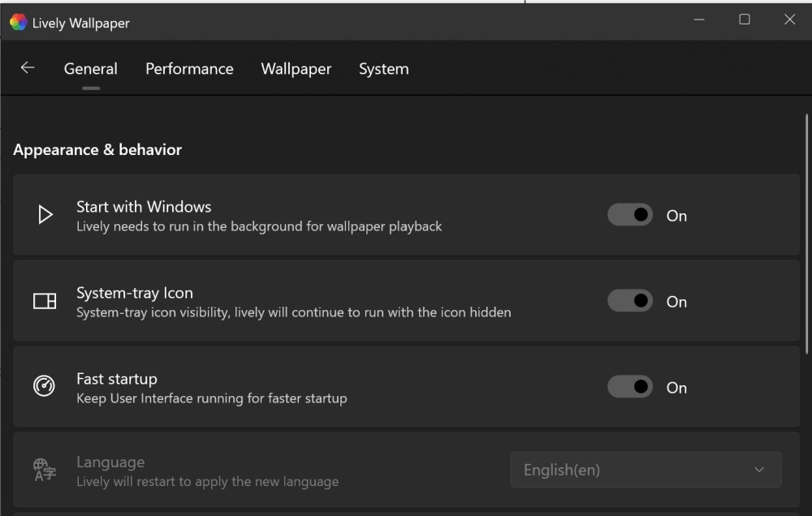The image size is (812, 516).
Task: Click the Start with Windows setting row
Action: [325, 215]
